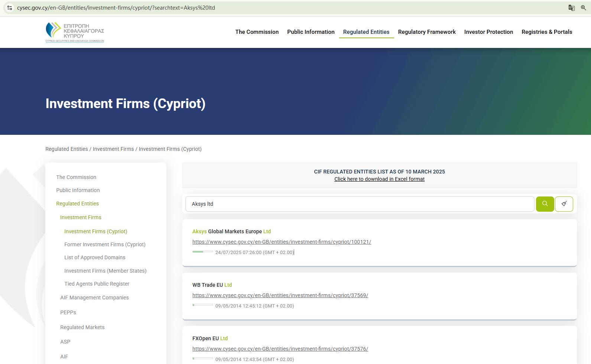This screenshot has height=364, width=591.
Task: Click Regulated Entities breadcrumb link
Action: [x=66, y=149]
